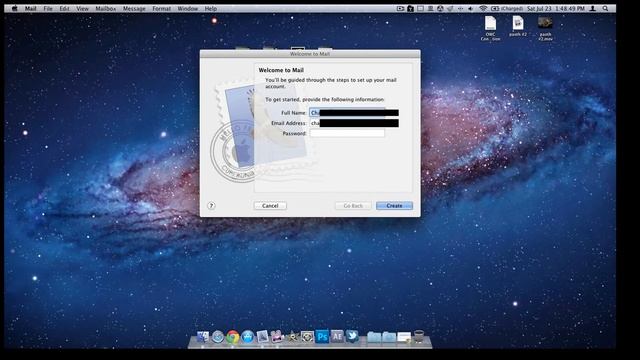Click into the Password field

tap(347, 133)
